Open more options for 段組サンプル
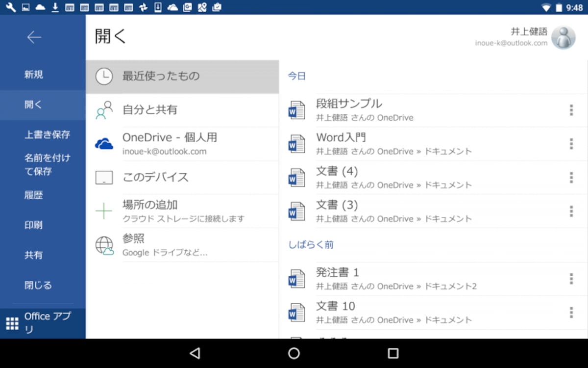 coord(571,110)
